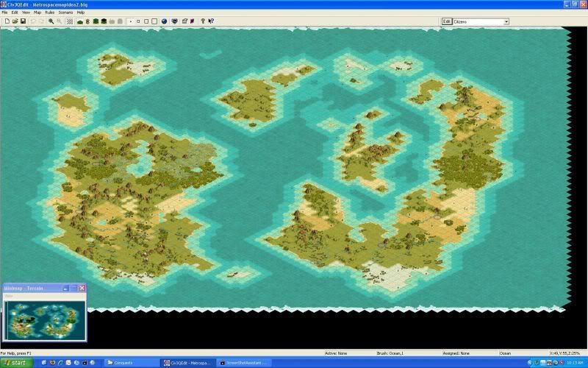Expand the Citizens dropdown arrow
The width and height of the screenshot is (588, 368).
click(506, 22)
